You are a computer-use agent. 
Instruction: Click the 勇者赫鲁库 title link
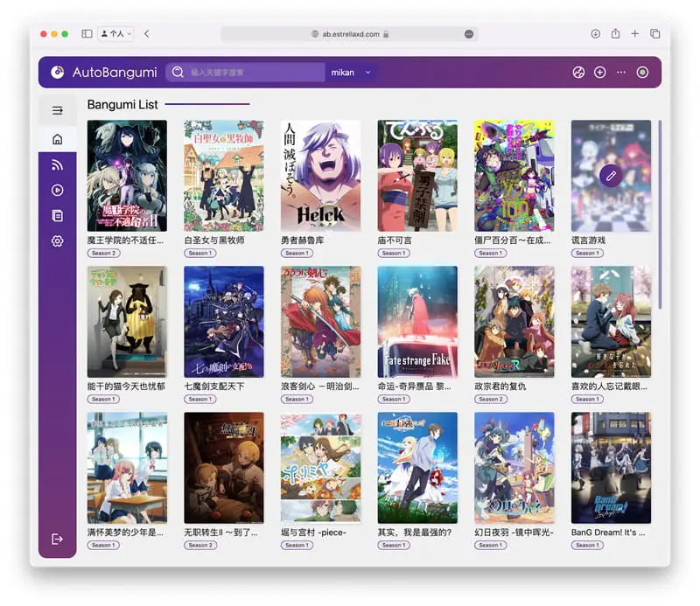pos(306,240)
